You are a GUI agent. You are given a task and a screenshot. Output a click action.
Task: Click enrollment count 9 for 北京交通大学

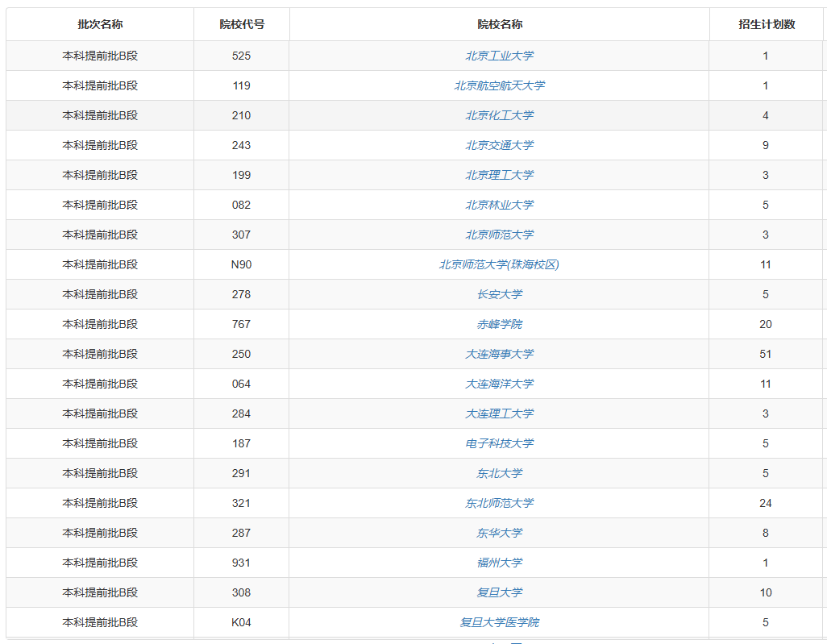[766, 145]
